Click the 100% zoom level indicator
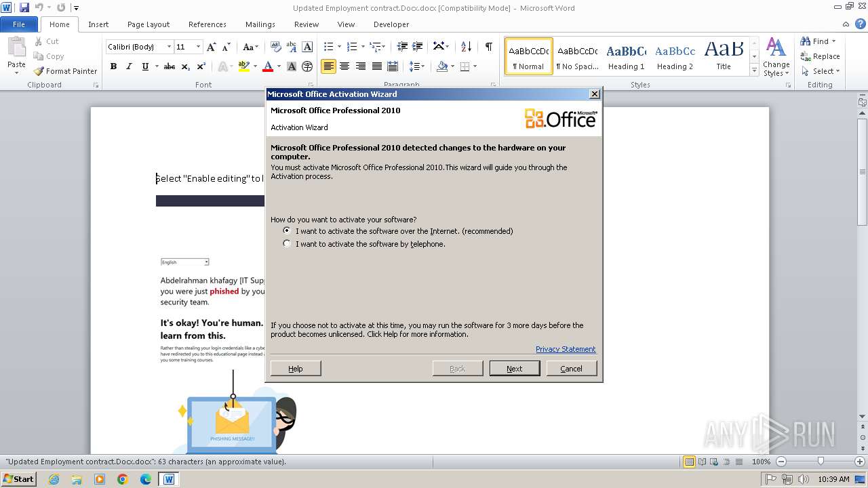The height and width of the screenshot is (488, 868). pos(761,462)
